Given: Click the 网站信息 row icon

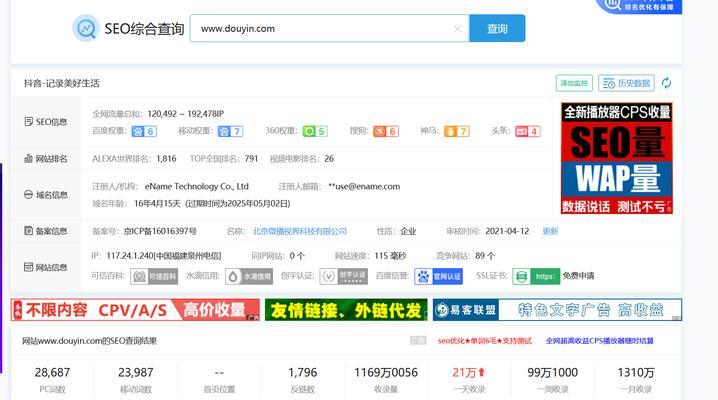Looking at the screenshot, I should coord(28,267).
